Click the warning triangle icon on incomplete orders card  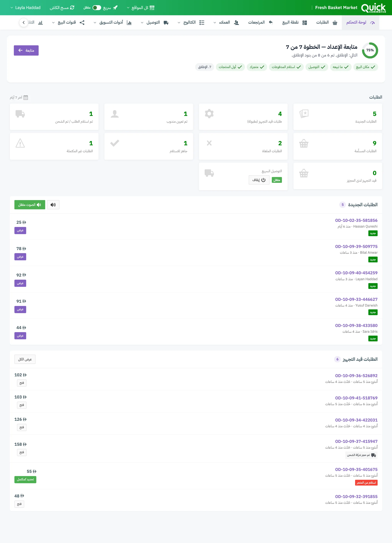point(20,143)
